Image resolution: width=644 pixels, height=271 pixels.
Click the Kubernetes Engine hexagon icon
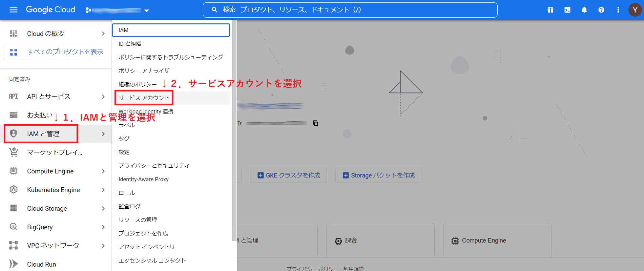click(14, 189)
